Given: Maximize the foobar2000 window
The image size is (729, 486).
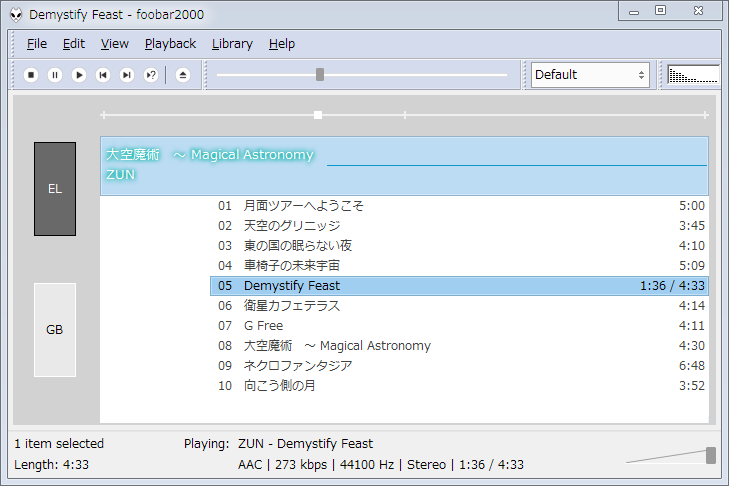Looking at the screenshot, I should click(660, 11).
